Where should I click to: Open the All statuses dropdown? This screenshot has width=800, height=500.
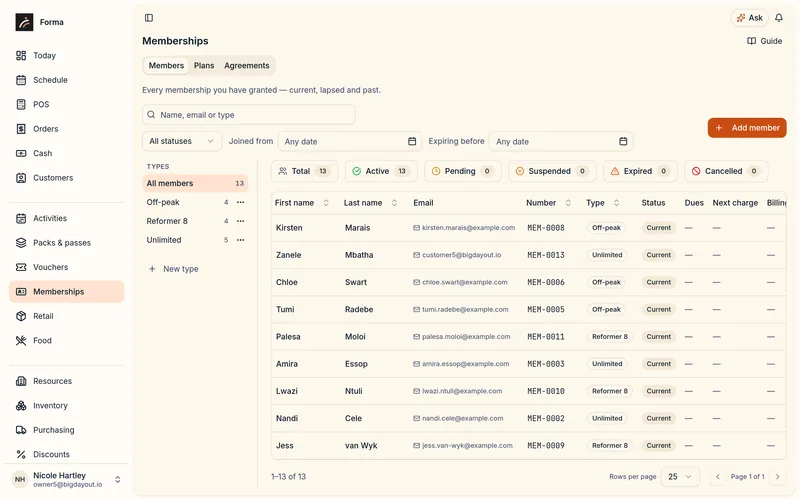click(182, 141)
